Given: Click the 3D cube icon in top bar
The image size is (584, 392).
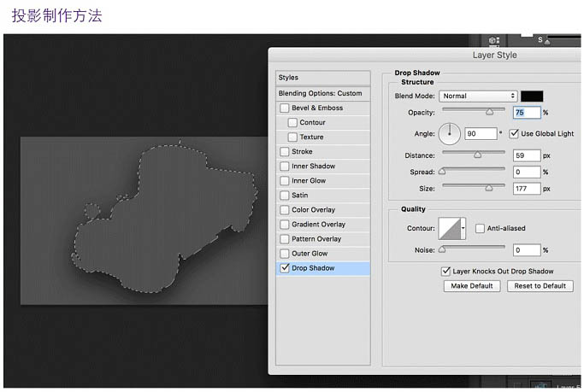Looking at the screenshot, I should [494, 40].
